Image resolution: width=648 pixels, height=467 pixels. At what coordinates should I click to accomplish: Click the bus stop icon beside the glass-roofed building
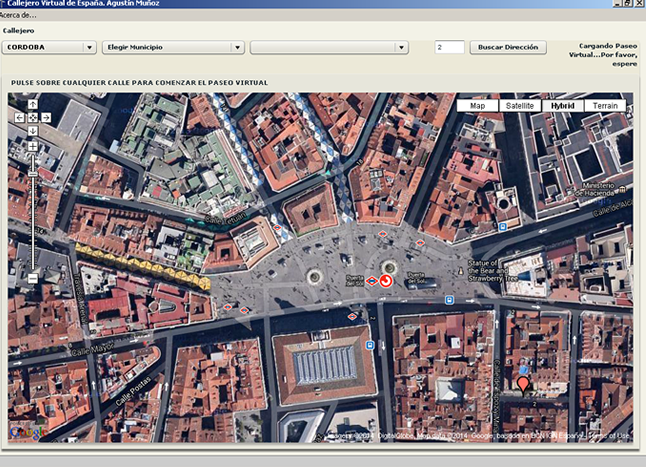[x=370, y=345]
